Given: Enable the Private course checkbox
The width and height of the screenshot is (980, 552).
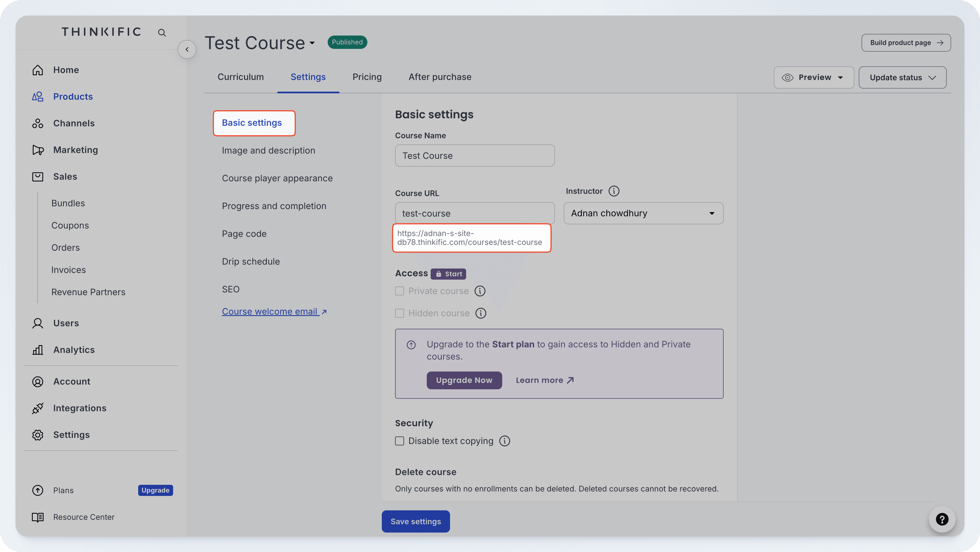Looking at the screenshot, I should click(x=400, y=291).
